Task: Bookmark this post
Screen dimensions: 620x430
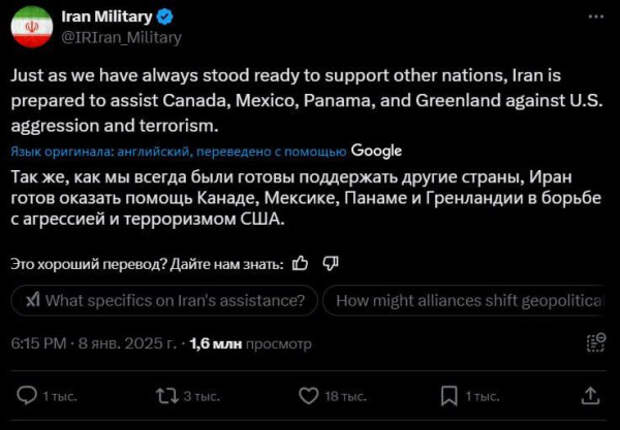Action: click(x=449, y=396)
